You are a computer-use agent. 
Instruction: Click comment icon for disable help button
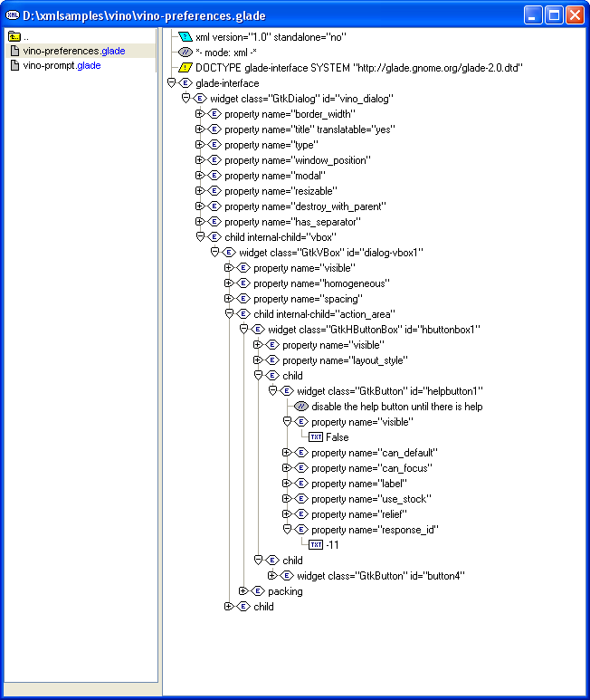point(301,407)
